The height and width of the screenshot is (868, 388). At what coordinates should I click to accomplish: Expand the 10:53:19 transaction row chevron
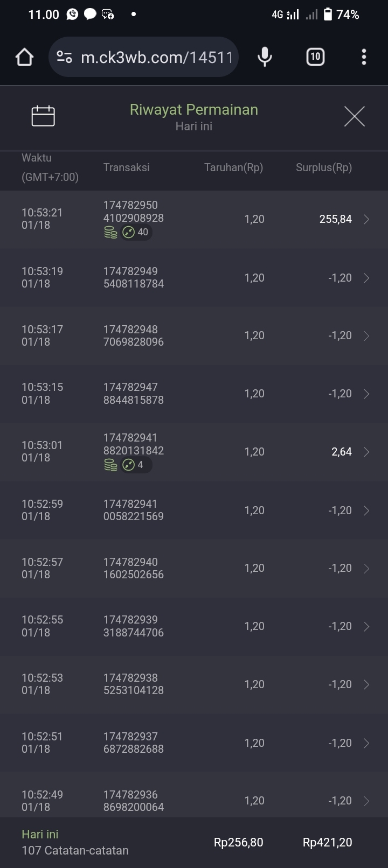366,278
